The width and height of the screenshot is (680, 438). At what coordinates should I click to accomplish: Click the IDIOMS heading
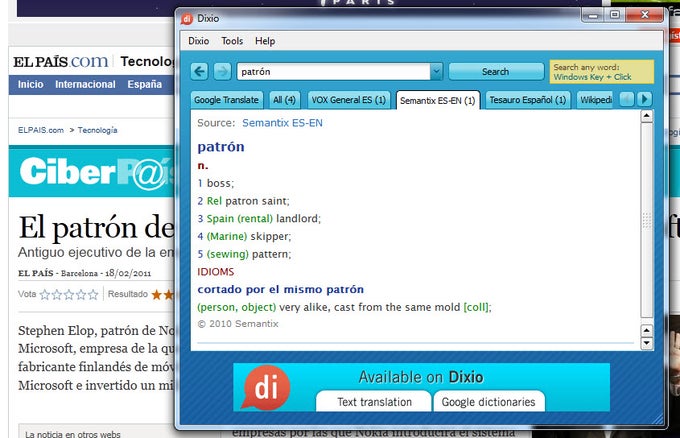click(216, 272)
